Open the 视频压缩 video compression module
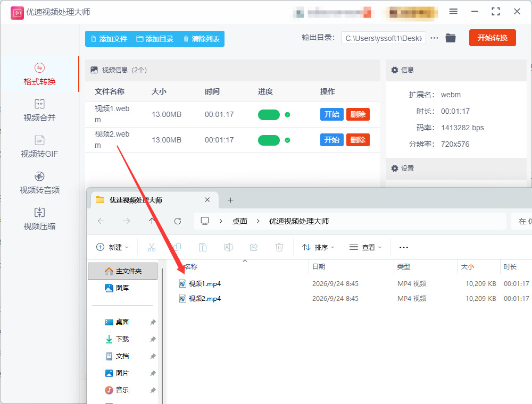The width and height of the screenshot is (532, 404). [x=39, y=219]
